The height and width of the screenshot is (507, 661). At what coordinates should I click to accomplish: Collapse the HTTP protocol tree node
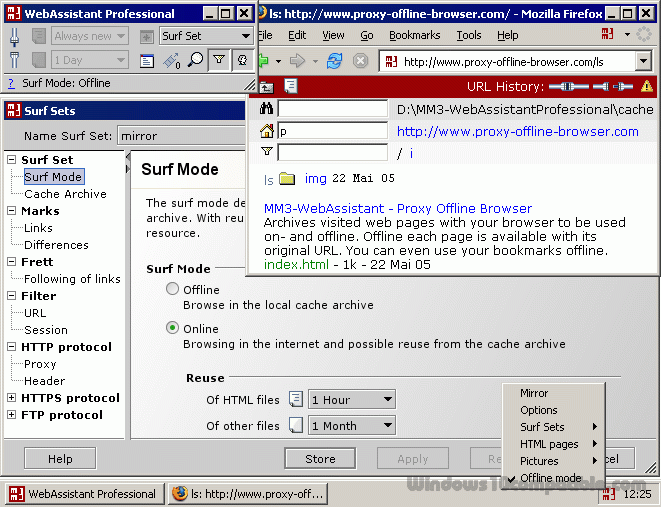12,347
